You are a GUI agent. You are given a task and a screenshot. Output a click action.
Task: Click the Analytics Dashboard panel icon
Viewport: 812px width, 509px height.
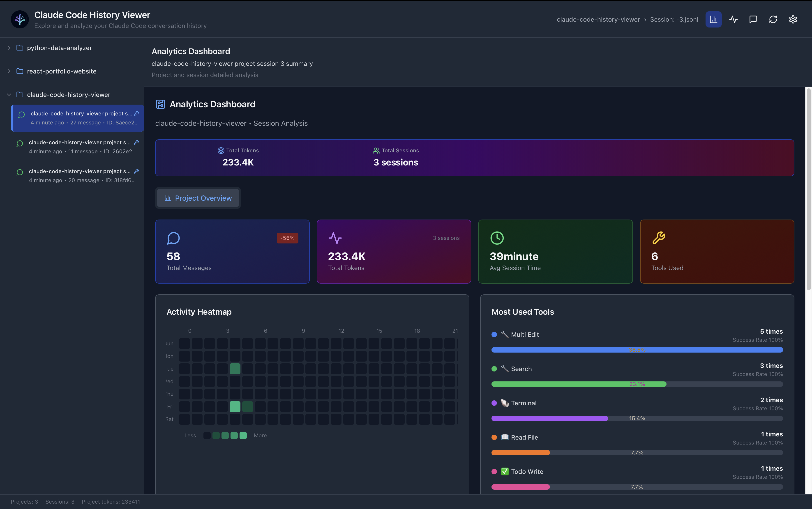pos(160,104)
